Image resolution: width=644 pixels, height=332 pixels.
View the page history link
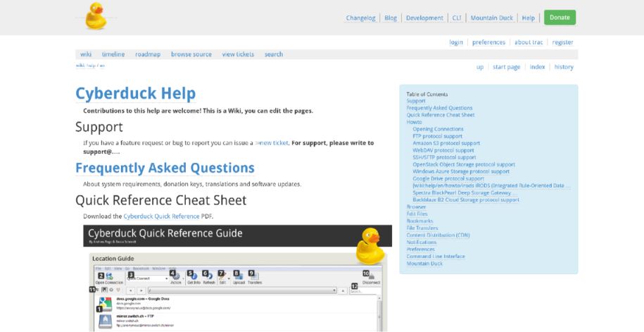564,67
